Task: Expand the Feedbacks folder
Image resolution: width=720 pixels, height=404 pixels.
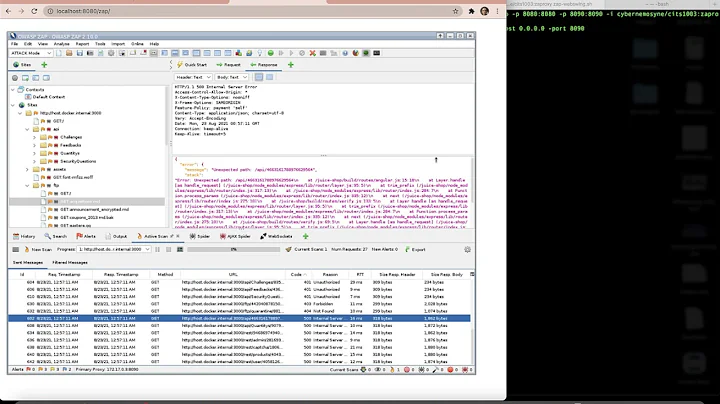Action: click(x=34, y=145)
